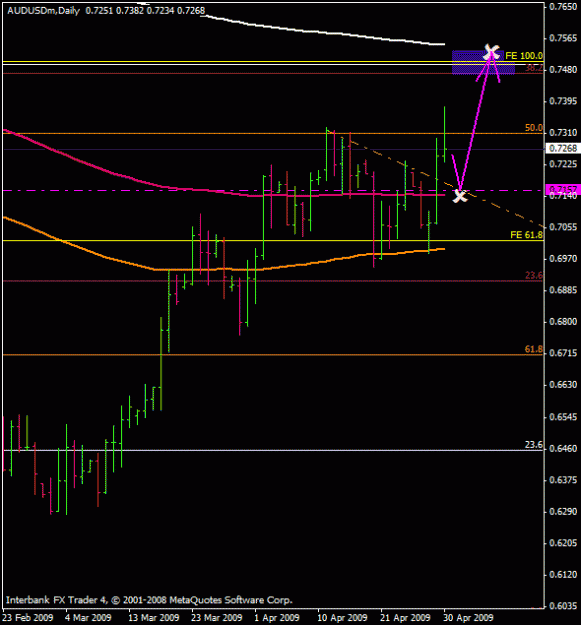Select the red 38.2 Fibonacci label
Image resolution: width=581 pixels, height=625 pixels.
point(534,68)
